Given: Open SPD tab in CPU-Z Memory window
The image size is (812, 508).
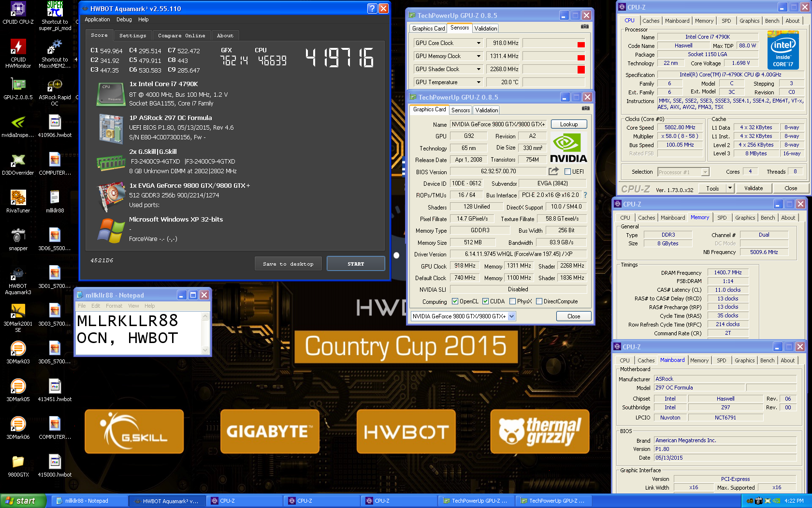Looking at the screenshot, I should tap(722, 218).
